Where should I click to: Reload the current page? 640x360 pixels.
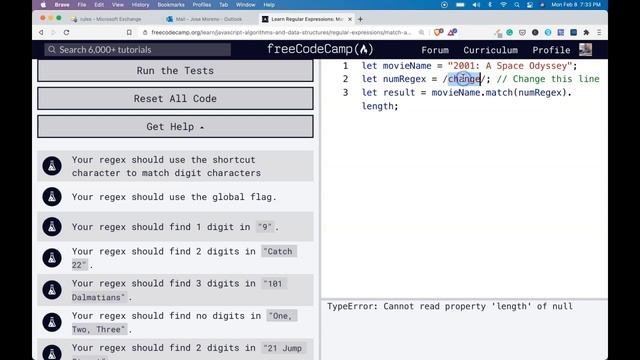tap(66, 32)
